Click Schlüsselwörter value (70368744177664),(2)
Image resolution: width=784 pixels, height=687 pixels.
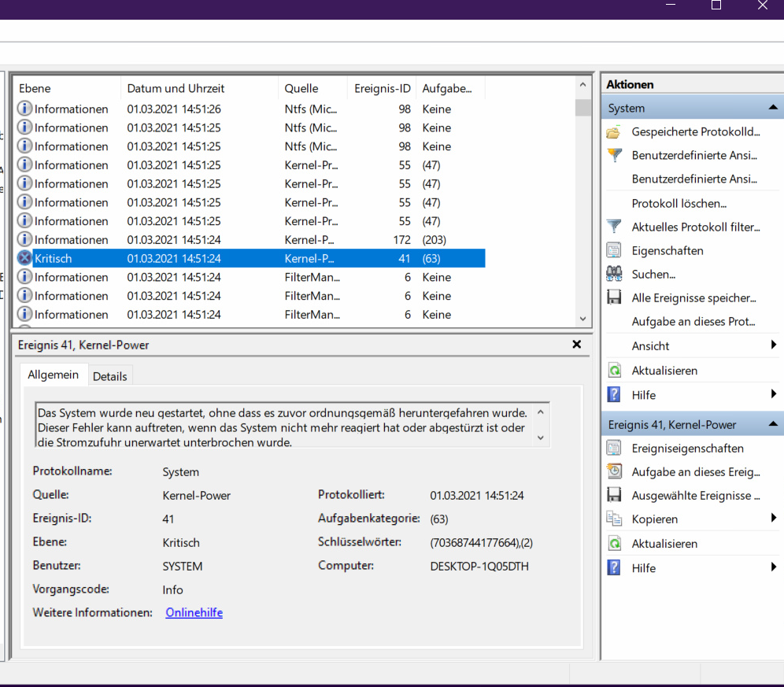click(x=481, y=542)
